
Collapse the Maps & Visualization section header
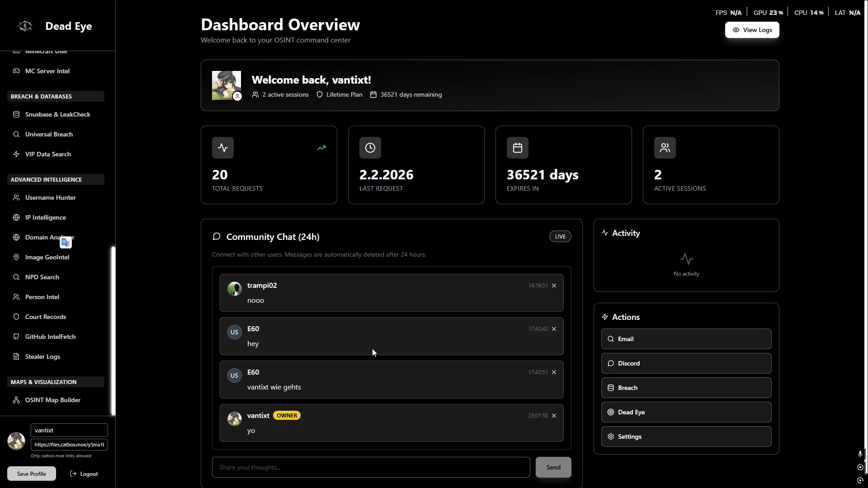[56, 382]
